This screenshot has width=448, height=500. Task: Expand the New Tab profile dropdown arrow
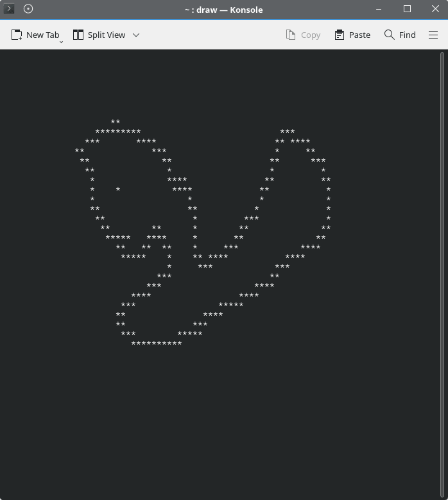coord(61,42)
